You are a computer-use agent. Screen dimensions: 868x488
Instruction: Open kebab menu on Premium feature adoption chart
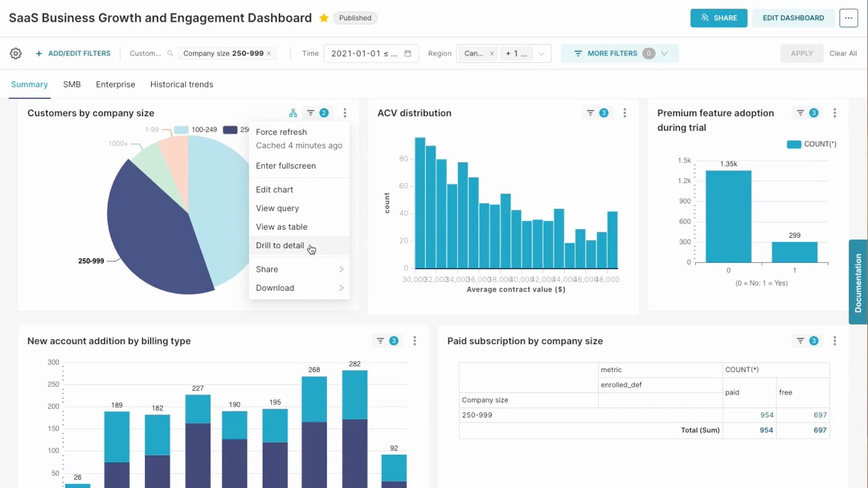[835, 113]
